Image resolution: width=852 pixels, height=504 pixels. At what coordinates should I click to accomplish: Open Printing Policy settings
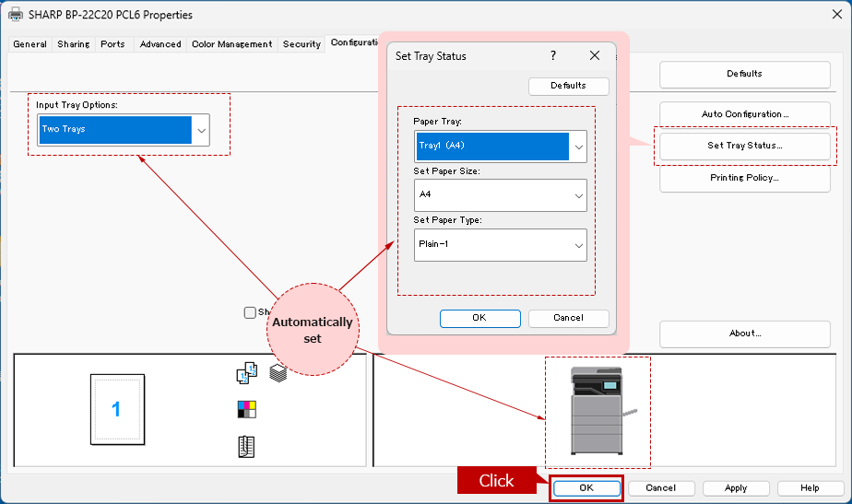click(x=744, y=178)
